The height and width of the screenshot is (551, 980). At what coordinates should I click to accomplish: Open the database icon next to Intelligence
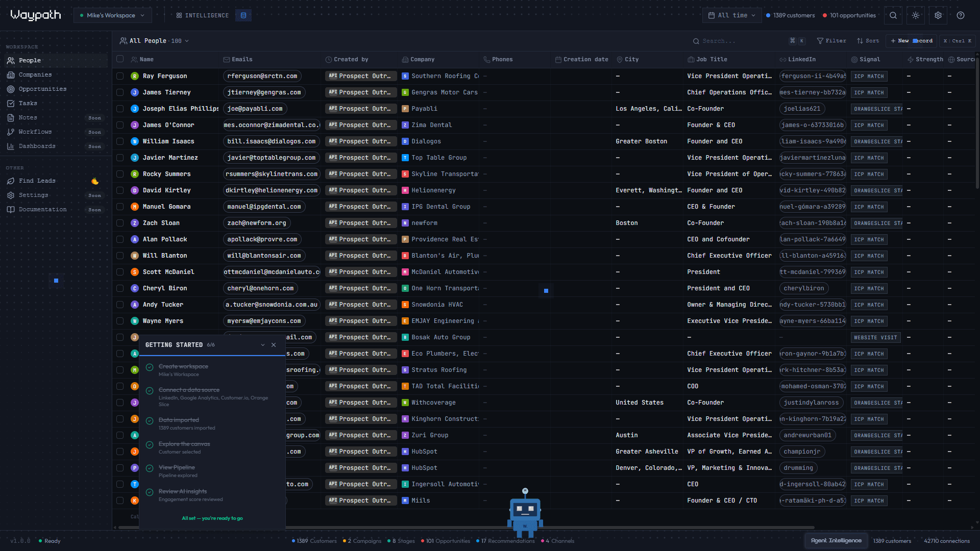[243, 15]
